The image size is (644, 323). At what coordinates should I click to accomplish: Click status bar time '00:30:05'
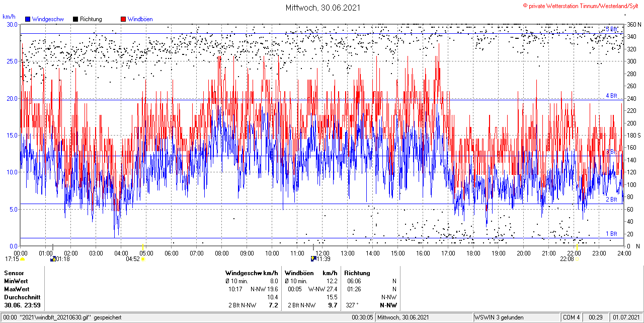[362, 317]
